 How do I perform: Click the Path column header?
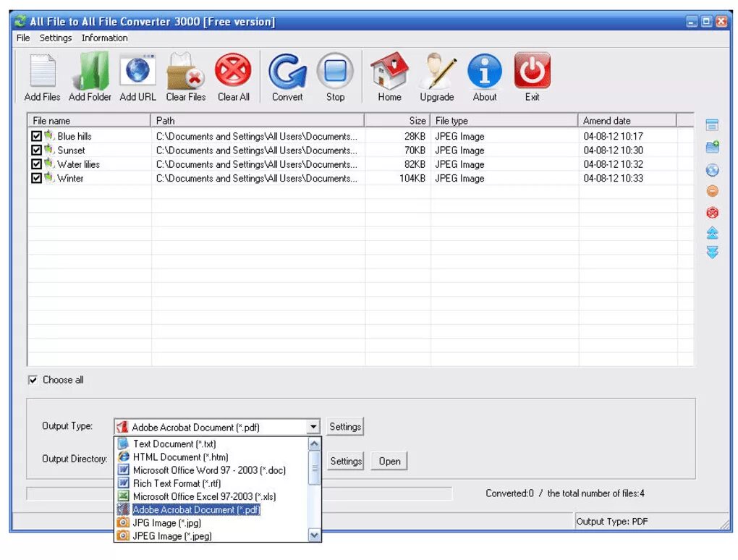pos(258,121)
